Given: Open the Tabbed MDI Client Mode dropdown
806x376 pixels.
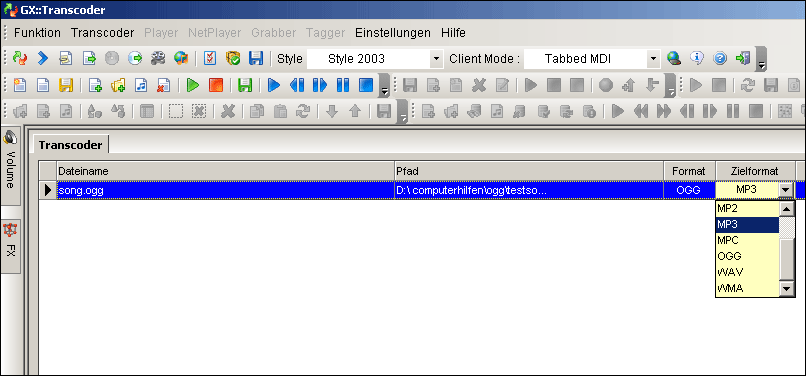Looking at the screenshot, I should point(653,59).
